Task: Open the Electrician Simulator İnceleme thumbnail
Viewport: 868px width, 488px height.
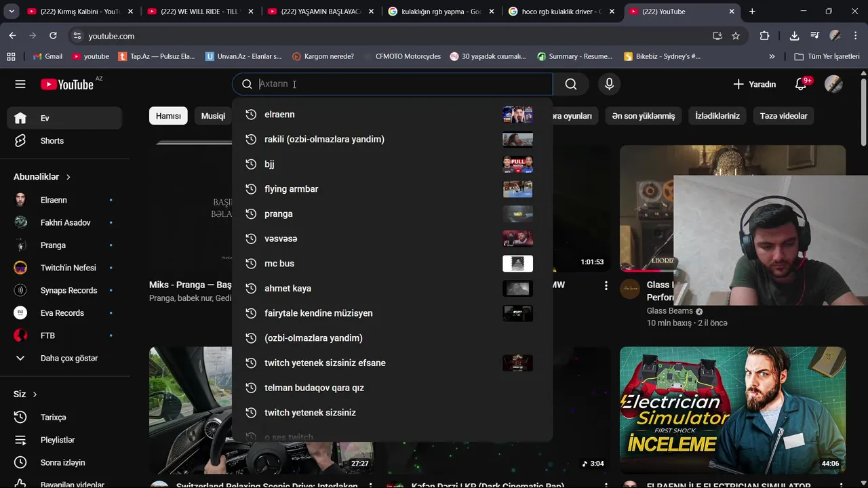Action: (x=732, y=411)
